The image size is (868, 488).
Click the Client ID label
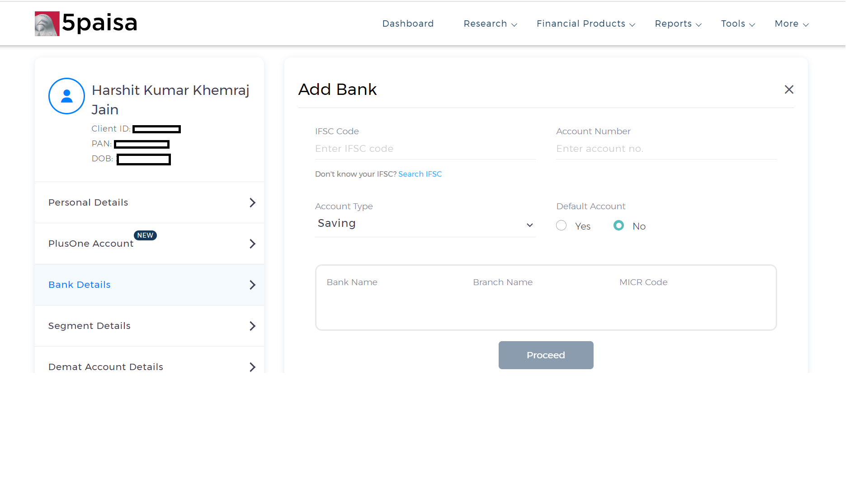pos(111,129)
